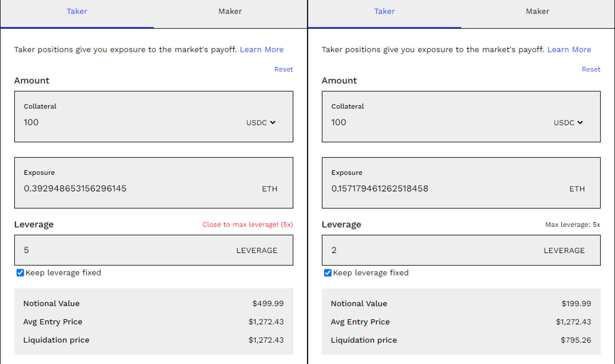615x364 pixels.
Task: Click Exposure field showing 0.1571 ETH
Action: 430,188
